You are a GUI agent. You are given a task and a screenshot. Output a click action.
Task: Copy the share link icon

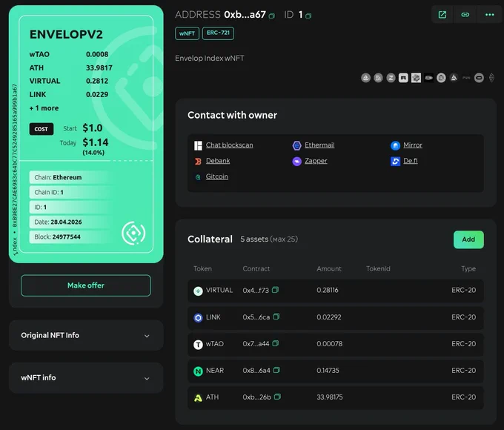[465, 15]
